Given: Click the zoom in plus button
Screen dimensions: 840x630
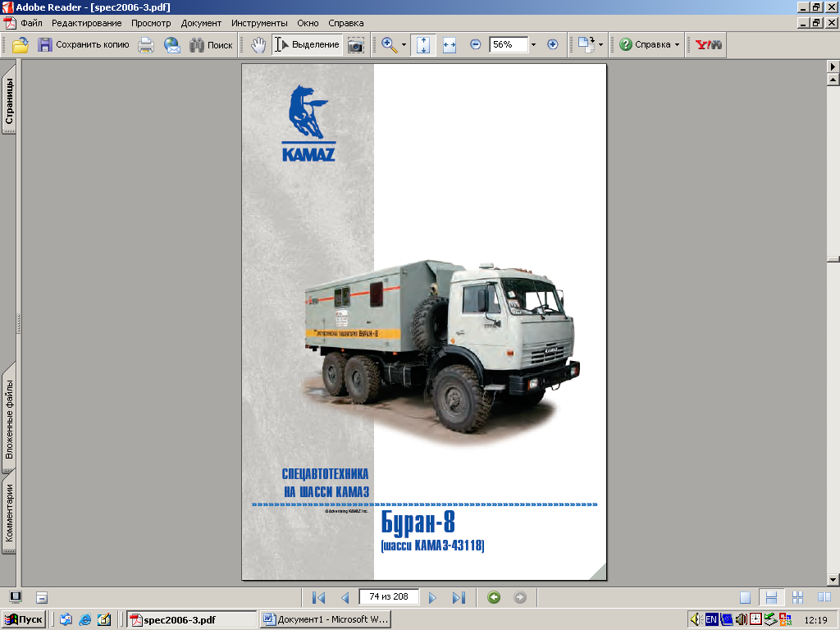Looking at the screenshot, I should click(552, 44).
